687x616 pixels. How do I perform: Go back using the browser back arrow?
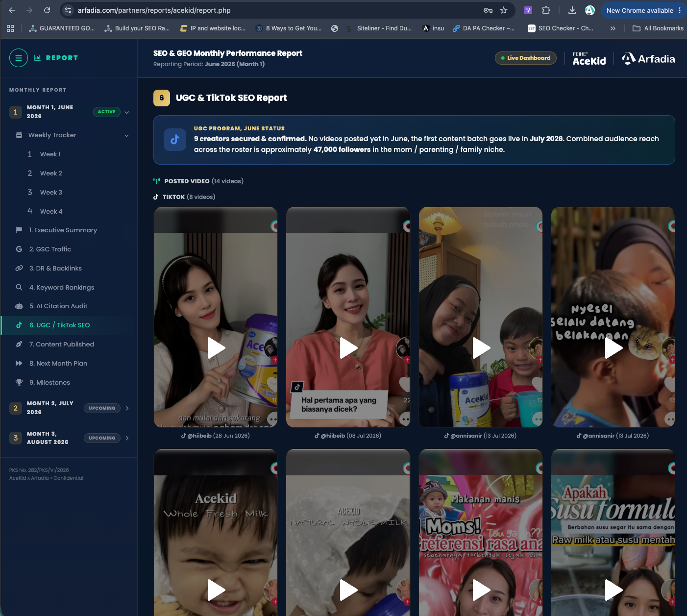[x=12, y=10]
